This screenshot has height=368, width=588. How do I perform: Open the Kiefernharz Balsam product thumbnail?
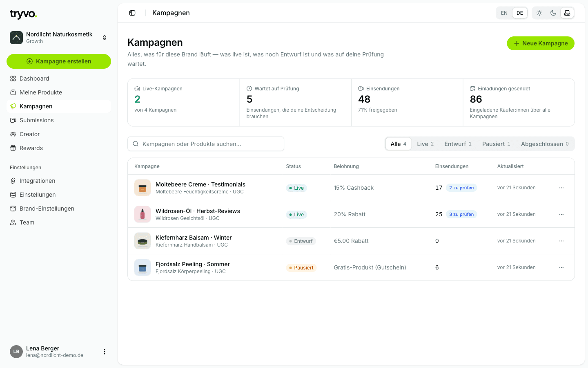143,241
